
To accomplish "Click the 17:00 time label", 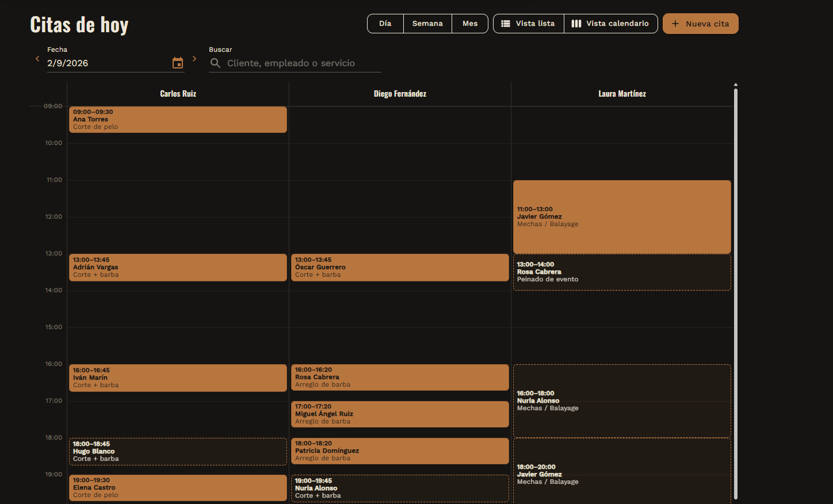I will pyautogui.click(x=54, y=401).
